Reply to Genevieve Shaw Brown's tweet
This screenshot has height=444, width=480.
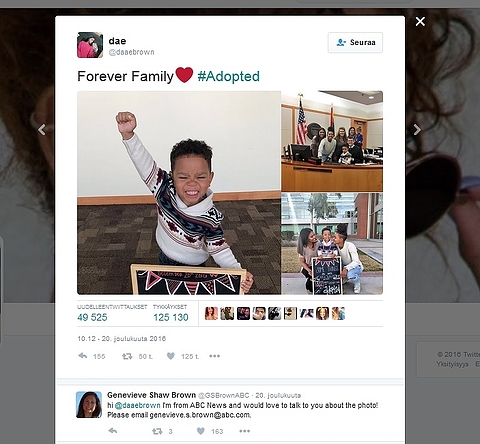[x=113, y=431]
